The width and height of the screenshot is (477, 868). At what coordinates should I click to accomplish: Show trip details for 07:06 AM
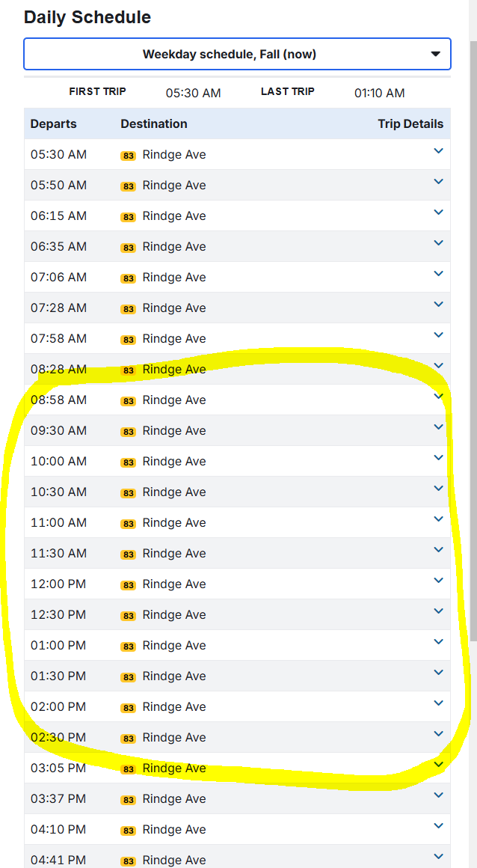coord(438,274)
